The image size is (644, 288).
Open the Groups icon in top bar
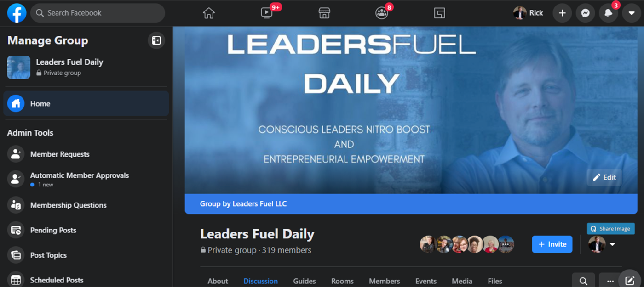coord(382,13)
